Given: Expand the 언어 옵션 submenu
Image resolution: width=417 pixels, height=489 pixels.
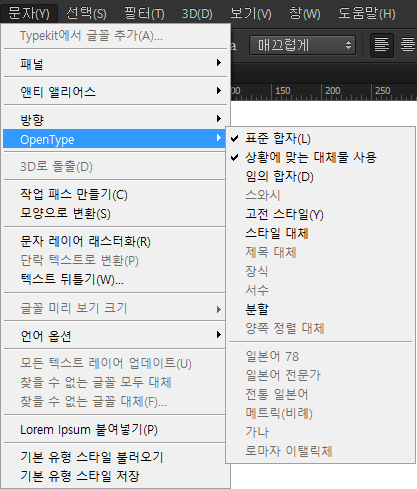Looking at the screenshot, I should pos(115,335).
